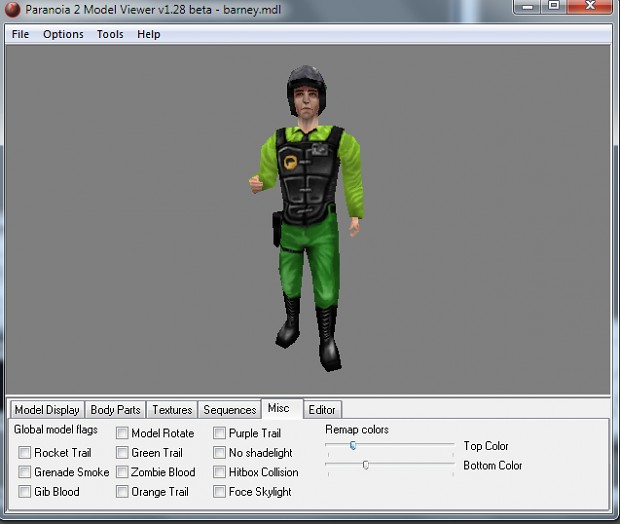Image resolution: width=620 pixels, height=524 pixels.
Task: Switch to the Textures tab
Action: pos(172,410)
